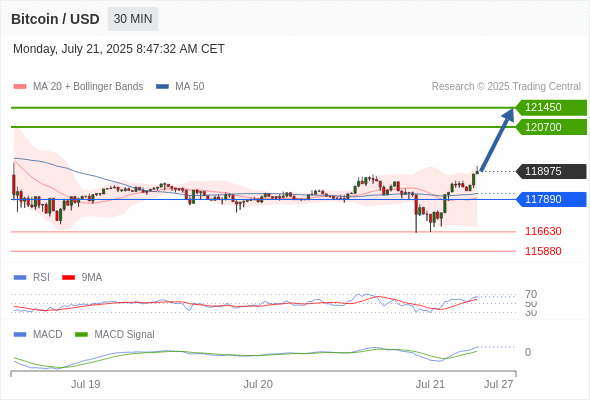Toggle the MACD blue legend entry
This screenshot has height=400, width=590.
click(x=38, y=334)
